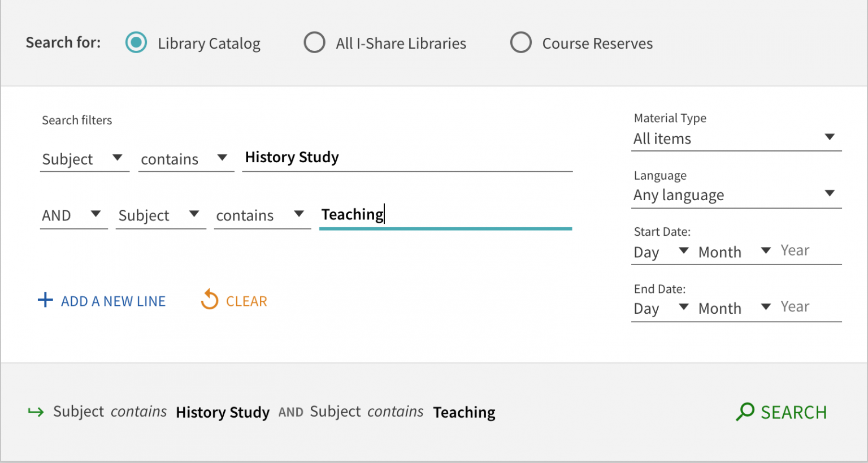Click the SEARCH button text
868x463 pixels.
793,412
